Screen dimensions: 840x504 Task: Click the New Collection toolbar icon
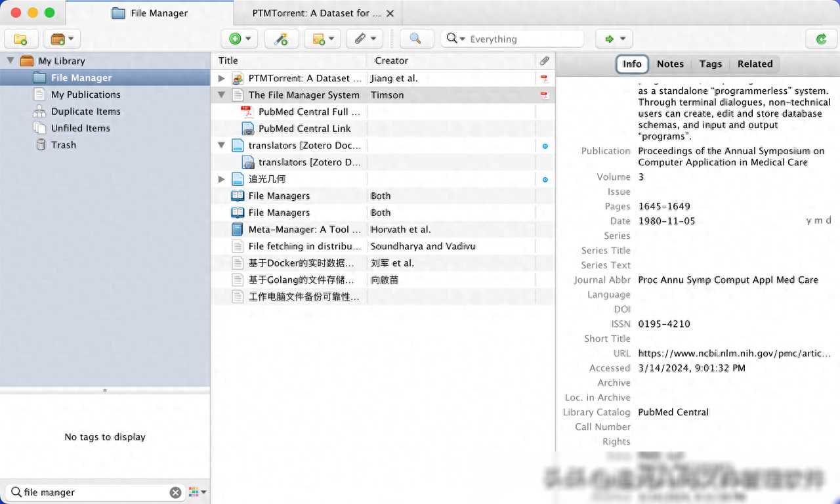click(20, 39)
